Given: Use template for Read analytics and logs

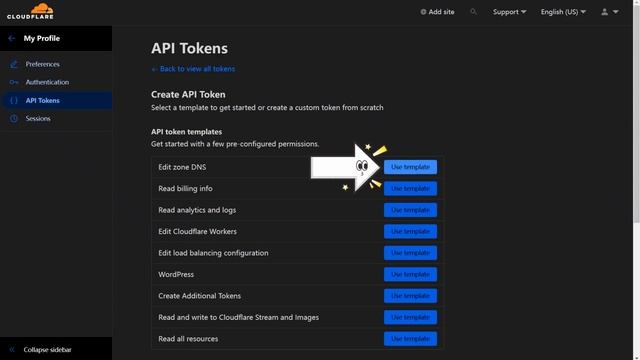Looking at the screenshot, I should [410, 210].
